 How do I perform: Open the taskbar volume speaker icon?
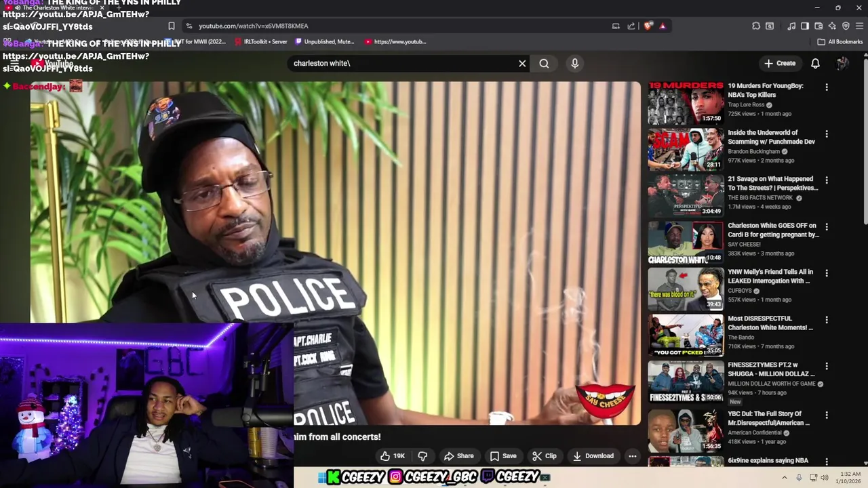(825, 477)
